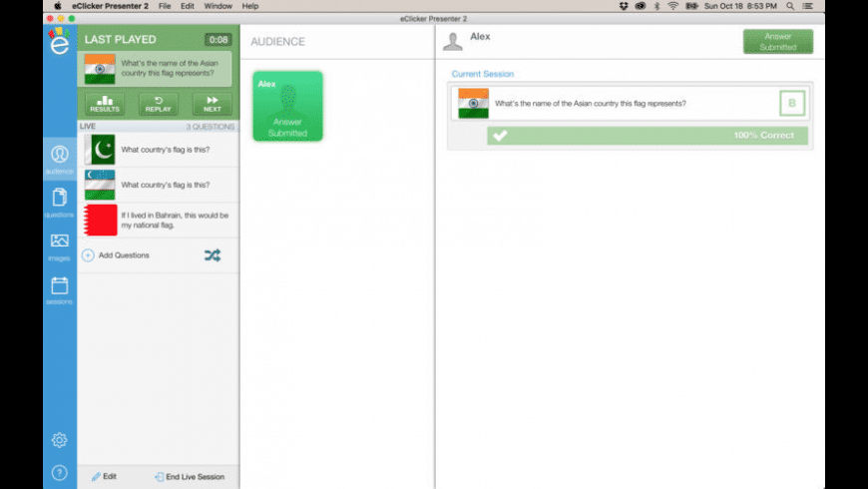Show results for last played question
Image resolution: width=868 pixels, height=489 pixels.
105,104
